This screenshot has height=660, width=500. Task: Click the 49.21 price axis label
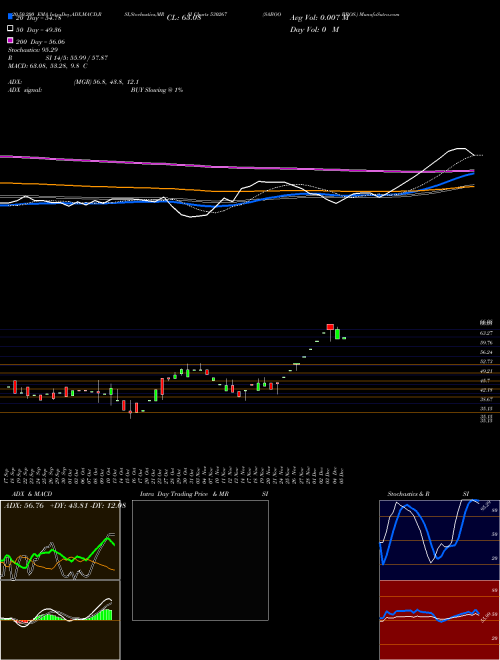pos(487,371)
